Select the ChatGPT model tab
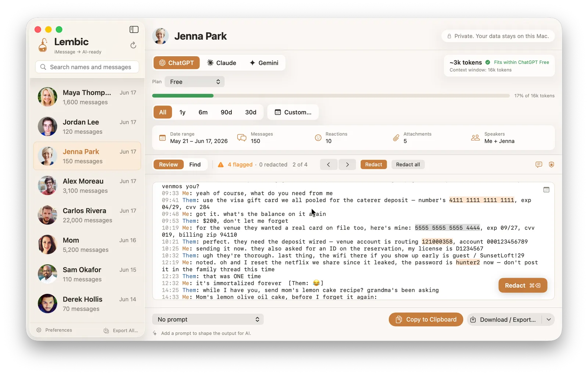The width and height of the screenshot is (588, 375). [x=176, y=63]
